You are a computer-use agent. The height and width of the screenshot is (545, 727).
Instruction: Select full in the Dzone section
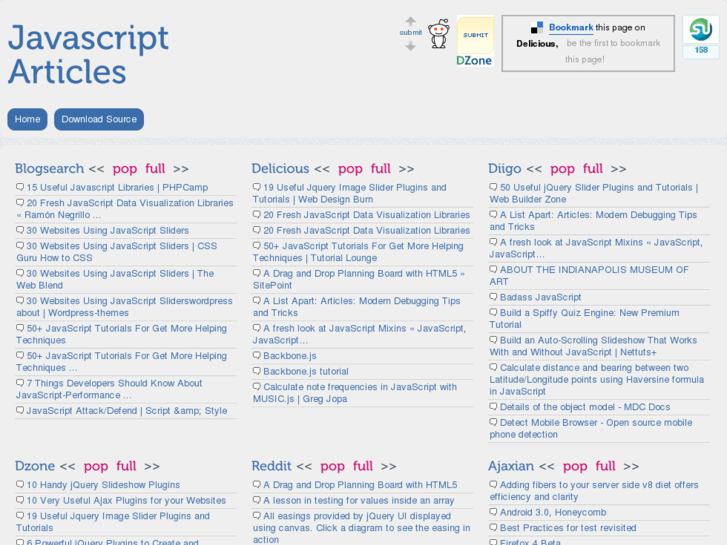coord(126,466)
